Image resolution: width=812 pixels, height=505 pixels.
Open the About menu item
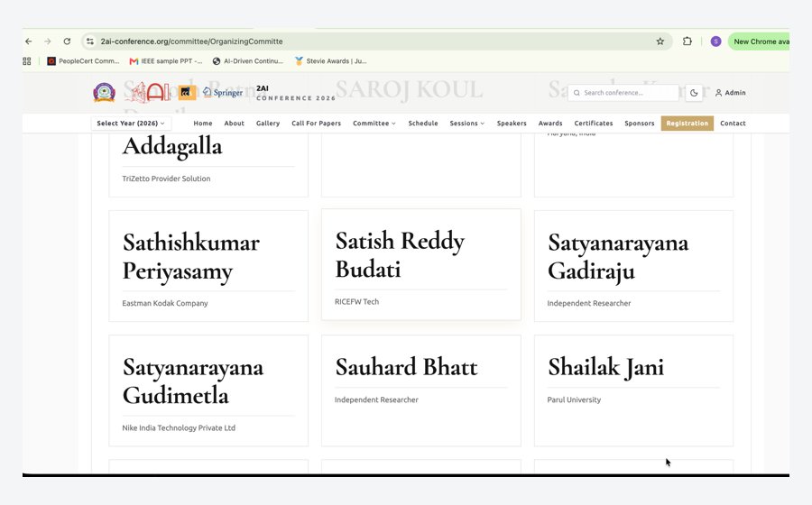tap(234, 124)
